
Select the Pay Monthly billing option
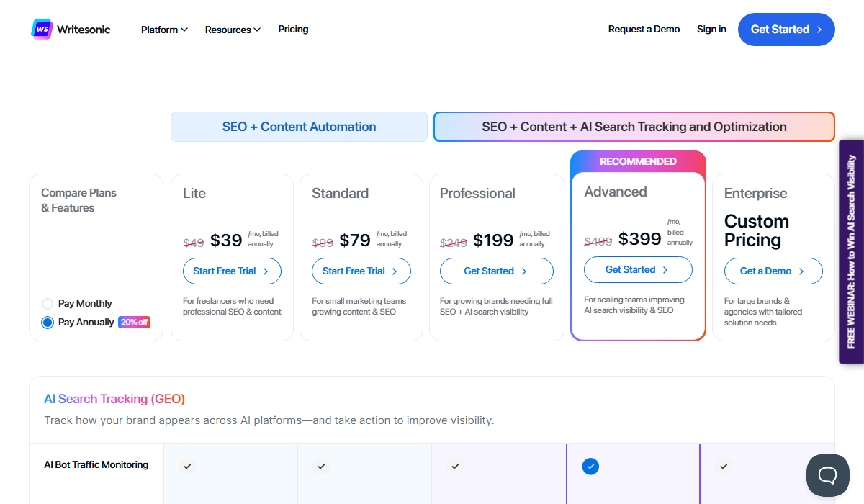[x=48, y=303]
